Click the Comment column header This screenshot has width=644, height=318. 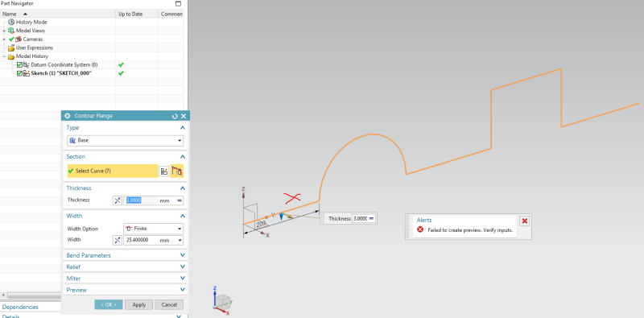click(x=171, y=14)
